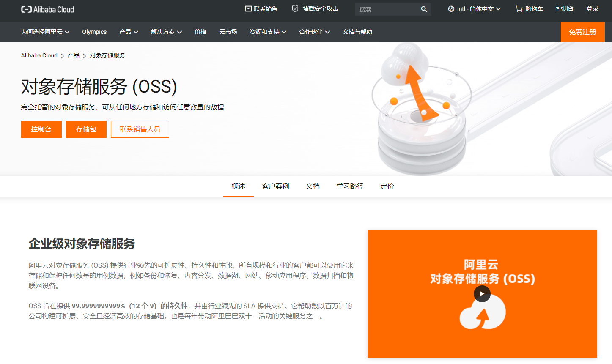
Task: Click the 产品 breadcrumb link
Action: click(x=74, y=55)
